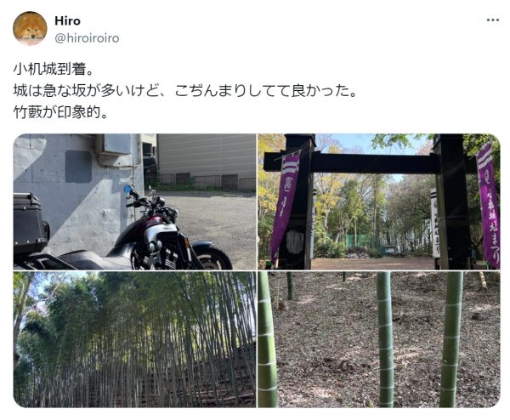Open the bamboo grove photo
Screen dimensions: 510x420
[x=134, y=339]
